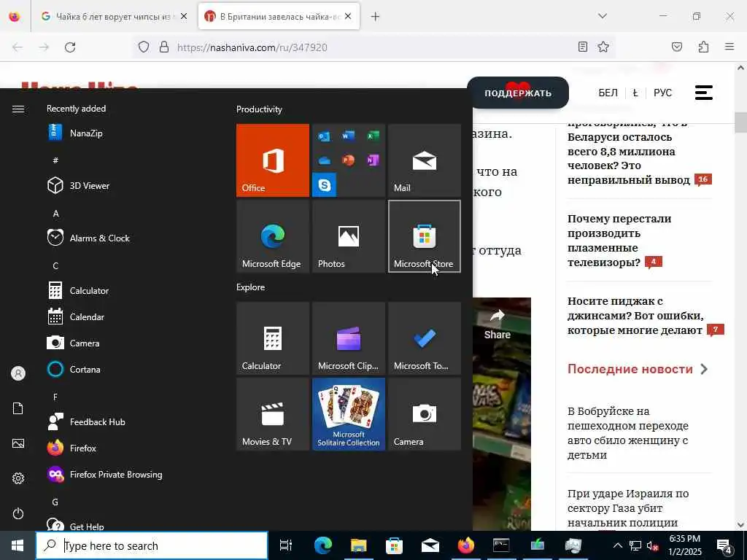Open the user account icon in Start

pyautogui.click(x=18, y=373)
